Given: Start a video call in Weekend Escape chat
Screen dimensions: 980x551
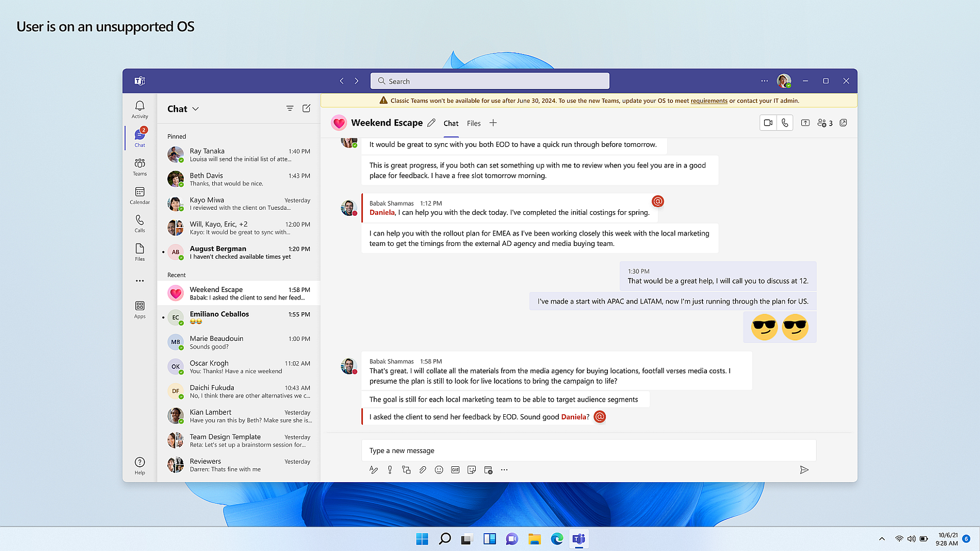Looking at the screenshot, I should pyautogui.click(x=768, y=123).
